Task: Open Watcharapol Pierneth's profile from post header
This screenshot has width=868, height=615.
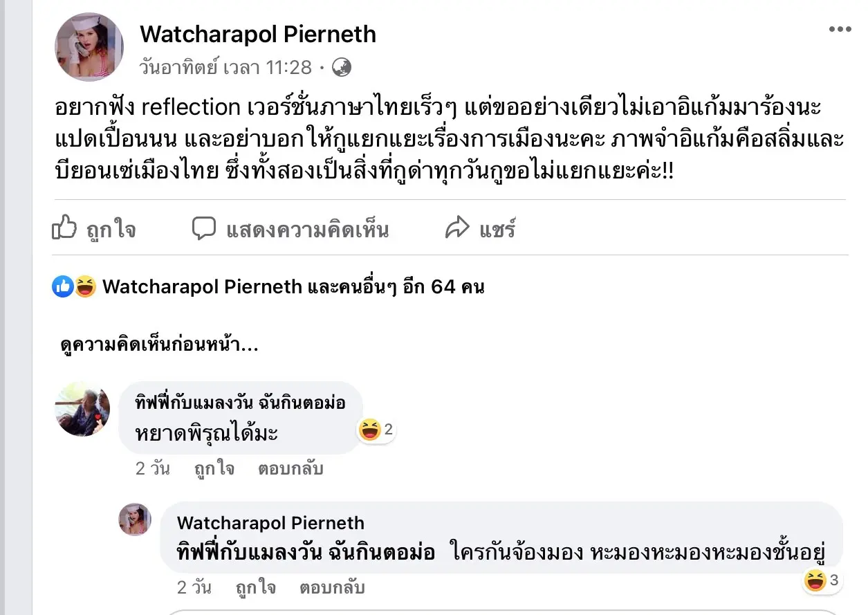Action: 258,34
